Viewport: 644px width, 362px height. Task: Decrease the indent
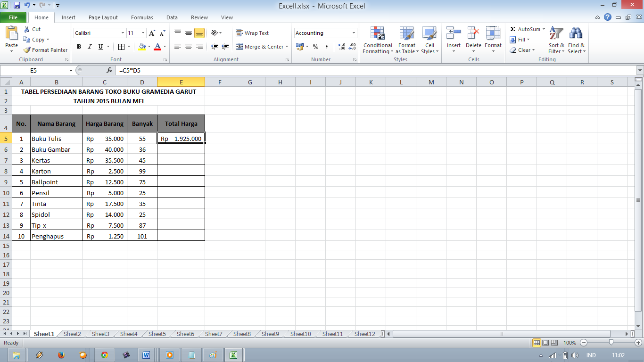pos(215,47)
